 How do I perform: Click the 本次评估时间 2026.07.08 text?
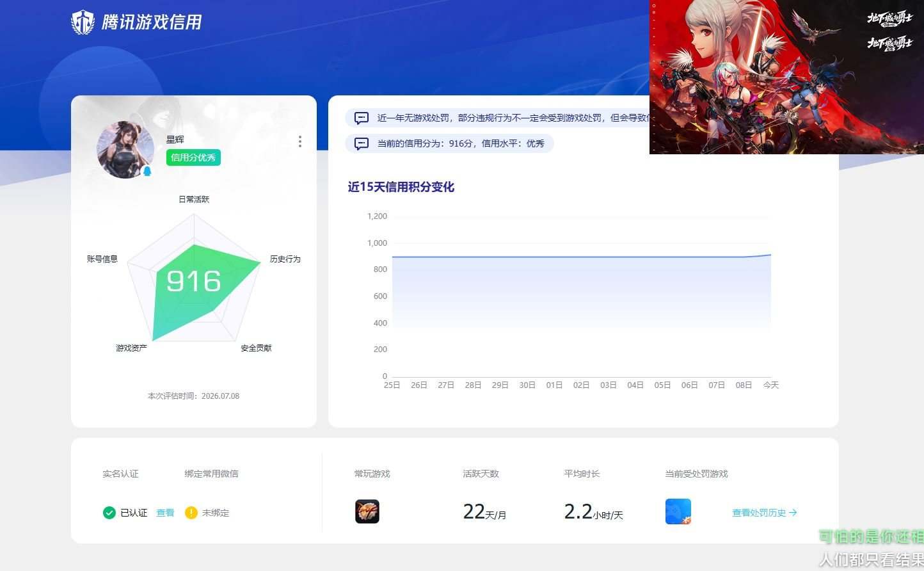194,396
